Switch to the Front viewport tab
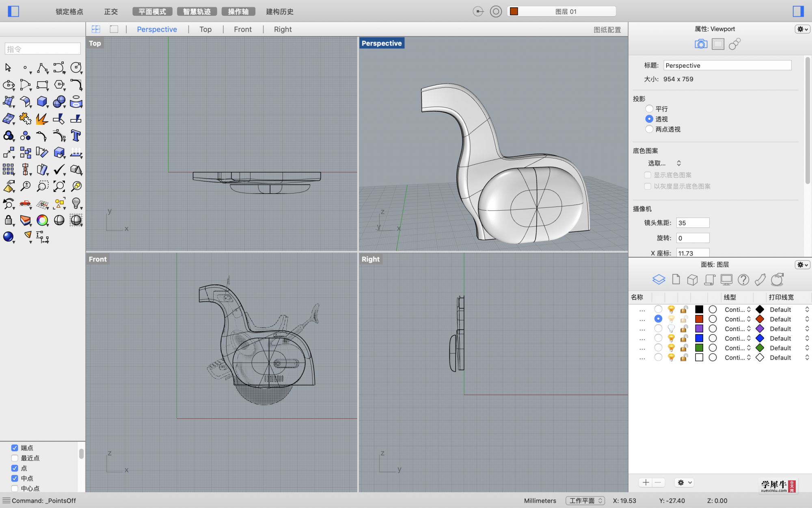Image resolution: width=812 pixels, height=508 pixels. [x=243, y=29]
